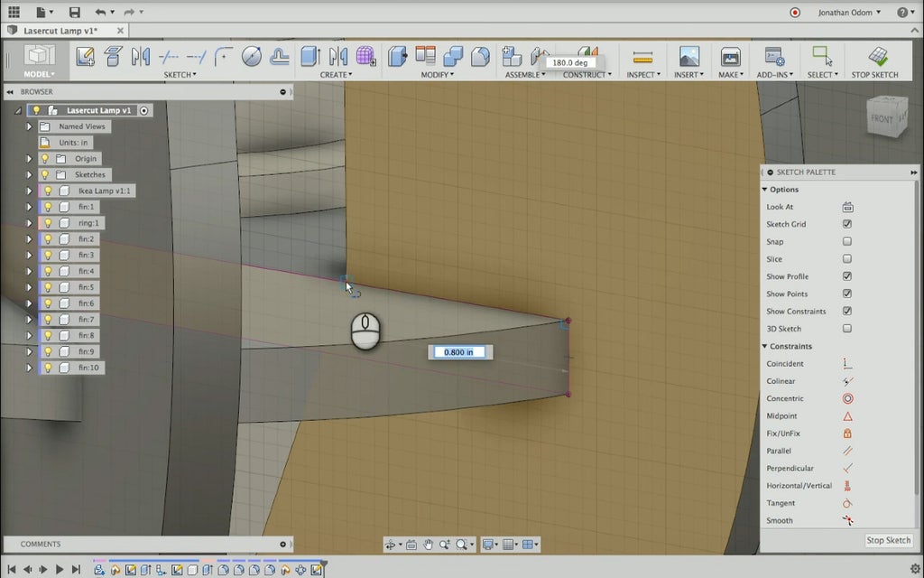Apply the Concentric constraint
924x578 pixels.
click(847, 398)
